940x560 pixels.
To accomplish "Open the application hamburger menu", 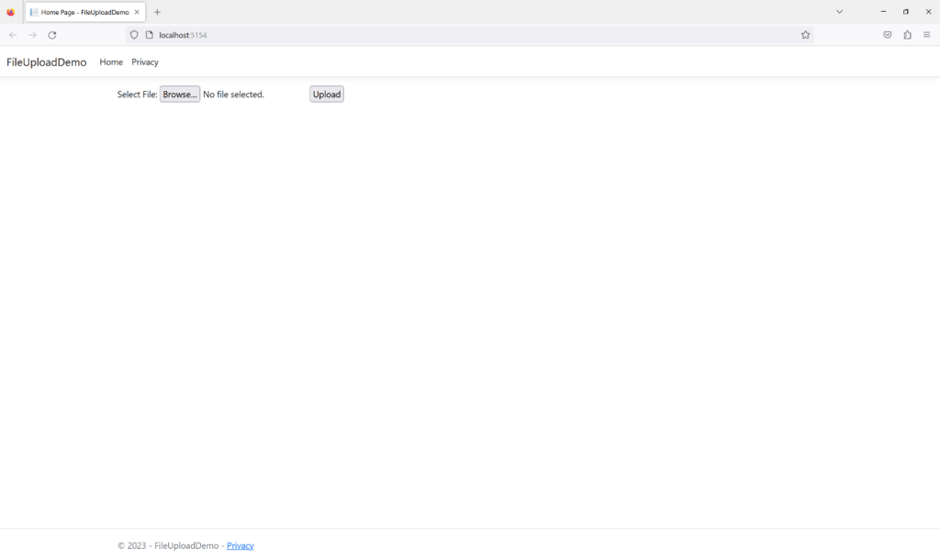I will tap(927, 35).
